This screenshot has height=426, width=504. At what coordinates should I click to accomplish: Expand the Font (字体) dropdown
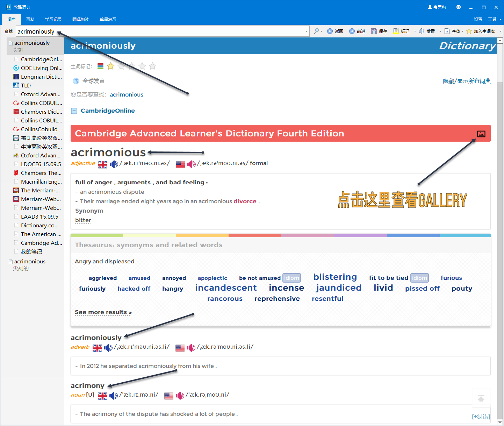coord(462,31)
